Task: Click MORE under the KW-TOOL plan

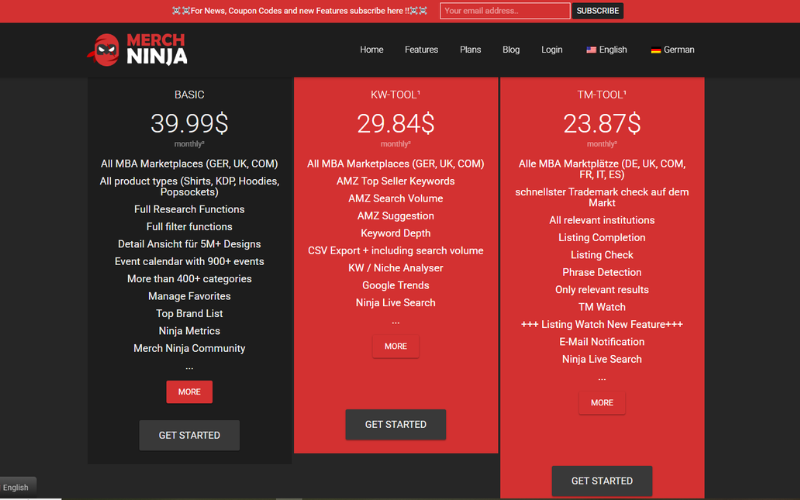Action: tap(395, 346)
